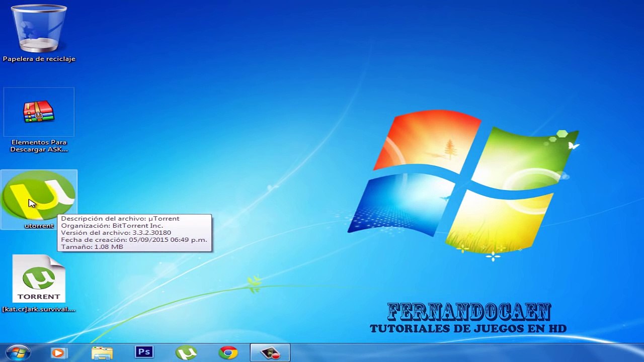Open Windows Explorer folder in taskbar
The width and height of the screenshot is (644, 362).
tap(102, 353)
